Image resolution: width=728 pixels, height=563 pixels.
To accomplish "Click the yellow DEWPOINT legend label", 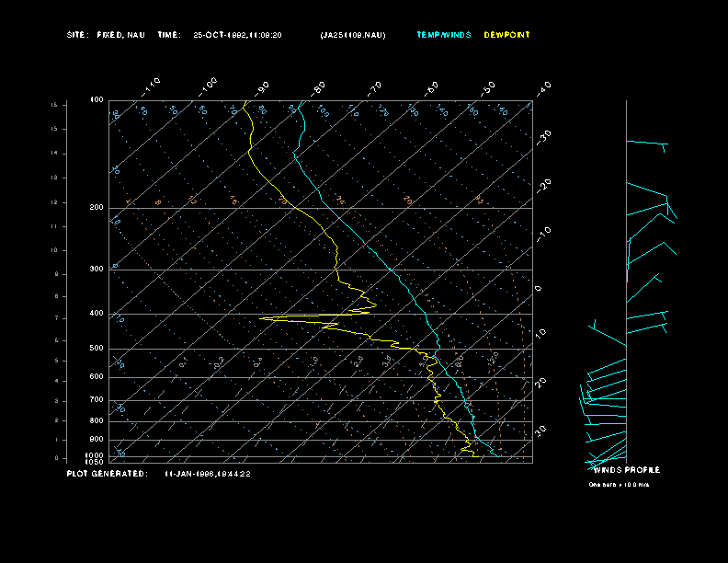I will click(506, 35).
